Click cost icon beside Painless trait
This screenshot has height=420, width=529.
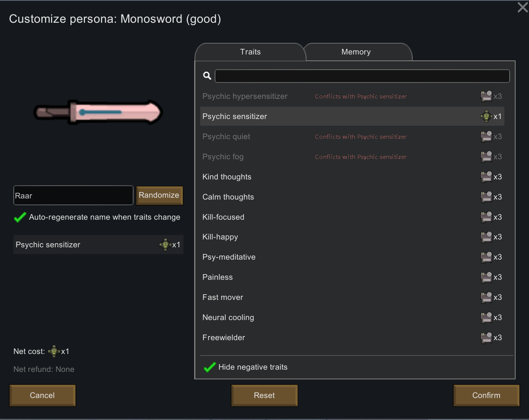click(x=486, y=277)
